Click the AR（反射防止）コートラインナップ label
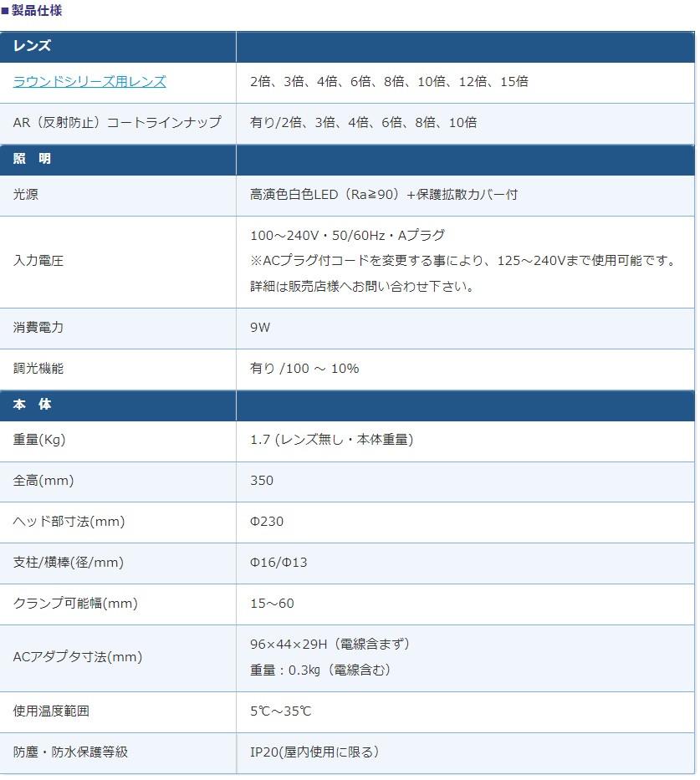The image size is (700, 780). (117, 122)
